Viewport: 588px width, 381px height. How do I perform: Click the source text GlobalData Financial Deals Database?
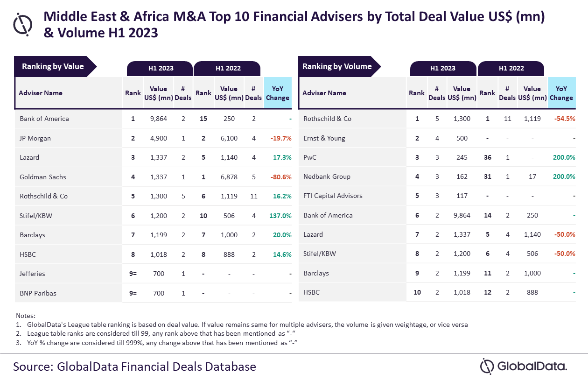(134, 367)
